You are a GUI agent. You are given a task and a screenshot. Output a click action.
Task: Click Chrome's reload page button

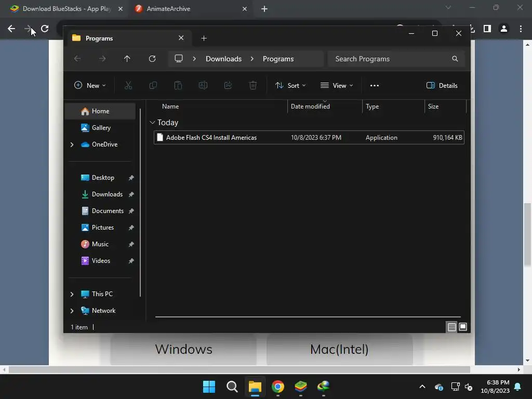[45, 29]
